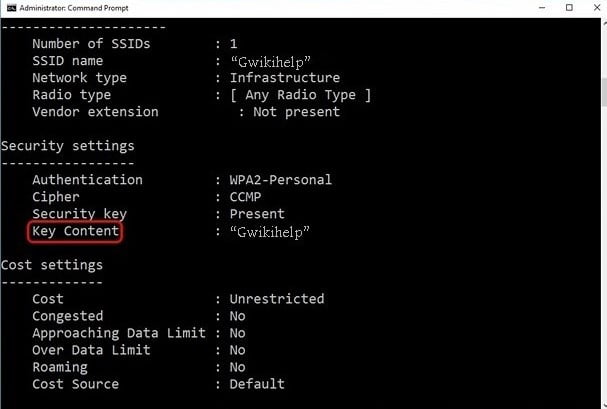Maximize the Command Prompt window
This screenshot has height=409, width=607.
[569, 7]
